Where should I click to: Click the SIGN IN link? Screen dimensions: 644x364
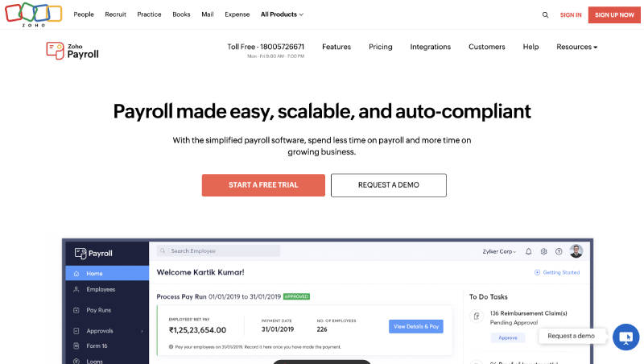click(571, 14)
